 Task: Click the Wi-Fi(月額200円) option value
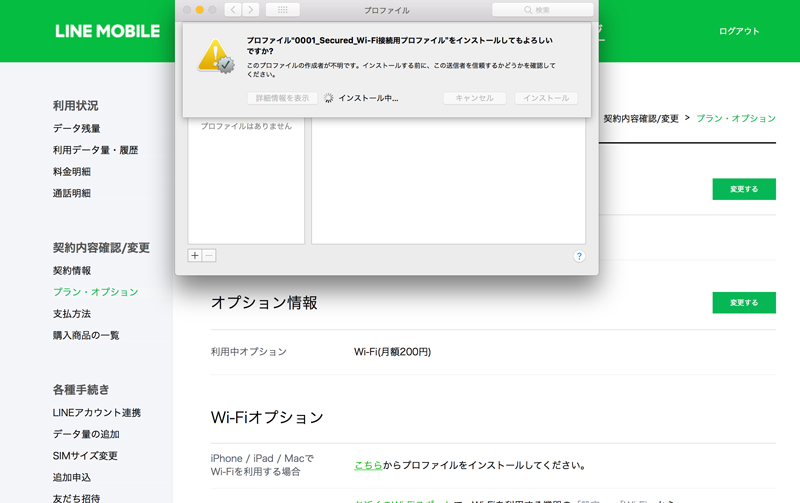click(392, 351)
